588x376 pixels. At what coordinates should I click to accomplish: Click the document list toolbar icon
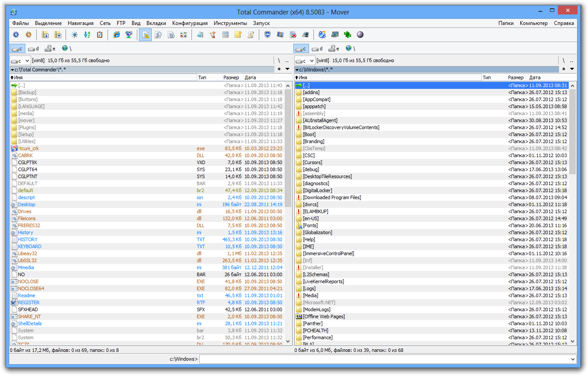[x=171, y=35]
